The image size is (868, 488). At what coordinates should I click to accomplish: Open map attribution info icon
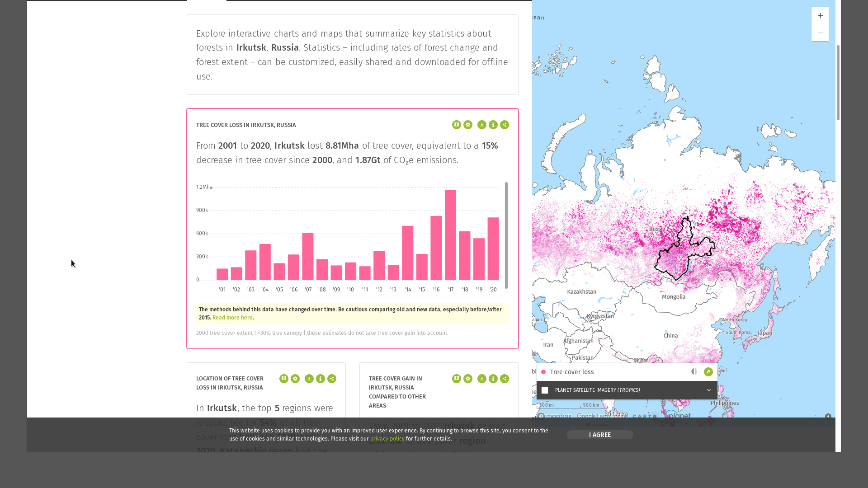click(x=828, y=417)
